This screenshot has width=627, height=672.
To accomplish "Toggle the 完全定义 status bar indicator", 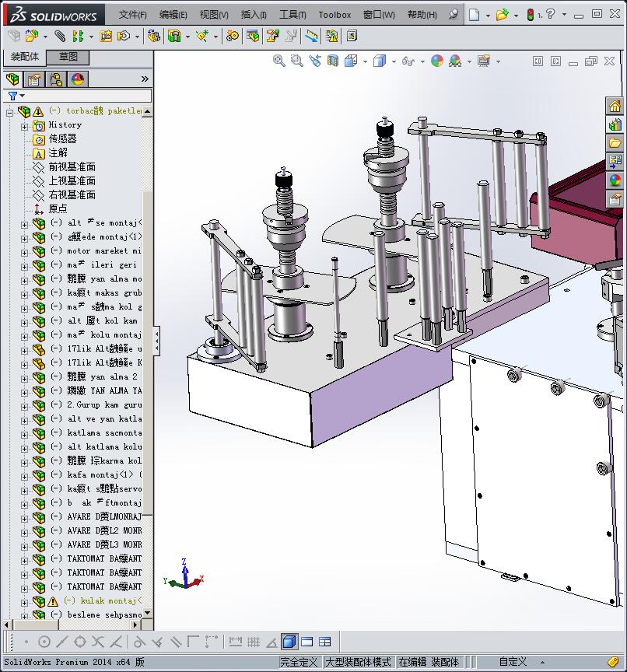I will click(x=299, y=662).
